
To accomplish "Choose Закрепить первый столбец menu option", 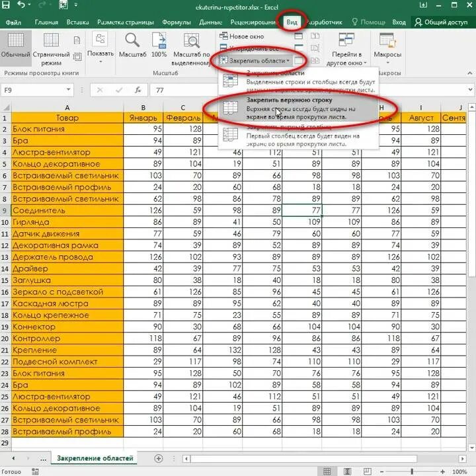I will [x=299, y=136].
